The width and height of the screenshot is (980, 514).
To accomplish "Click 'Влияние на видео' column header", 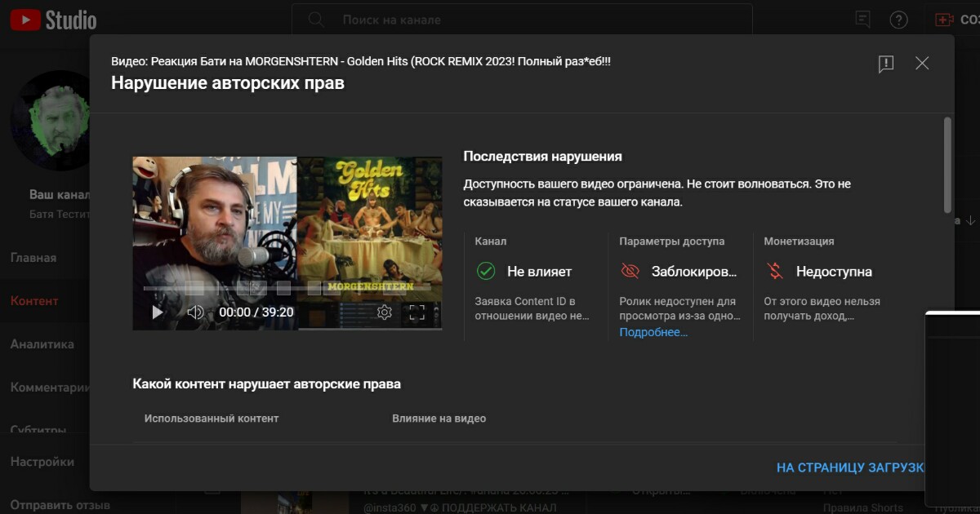I will click(x=439, y=419).
